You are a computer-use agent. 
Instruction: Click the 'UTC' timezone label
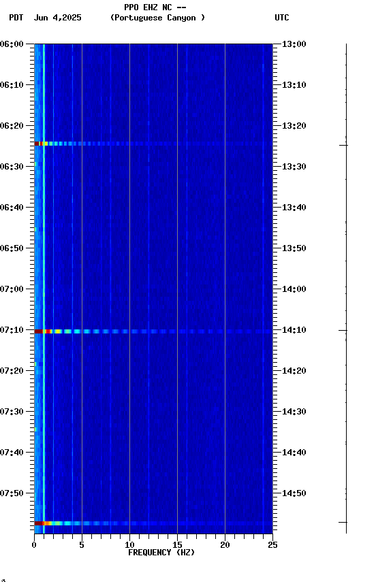282,18
